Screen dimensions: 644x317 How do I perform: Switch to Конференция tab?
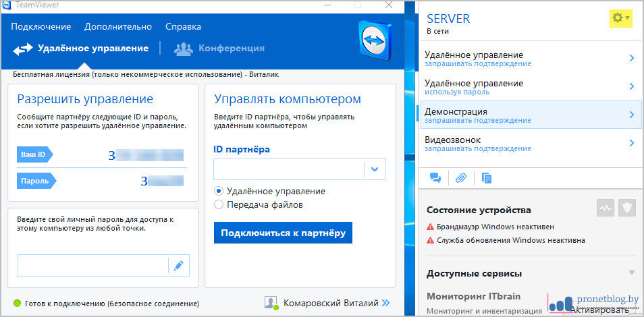[219, 49]
